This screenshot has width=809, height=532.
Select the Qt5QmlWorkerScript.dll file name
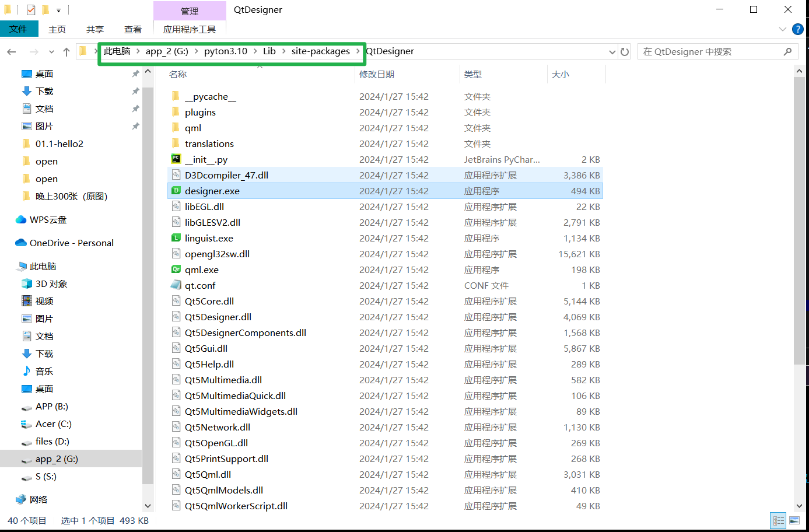point(236,506)
